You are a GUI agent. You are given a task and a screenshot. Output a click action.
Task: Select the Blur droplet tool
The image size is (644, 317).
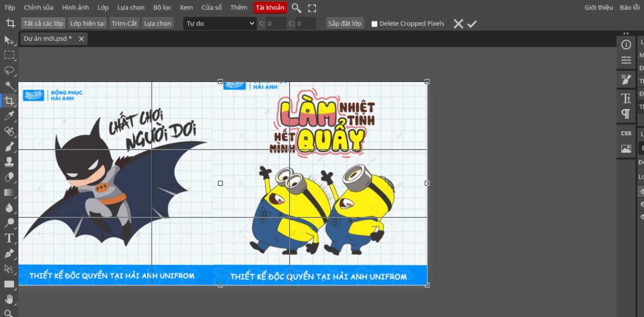9,208
